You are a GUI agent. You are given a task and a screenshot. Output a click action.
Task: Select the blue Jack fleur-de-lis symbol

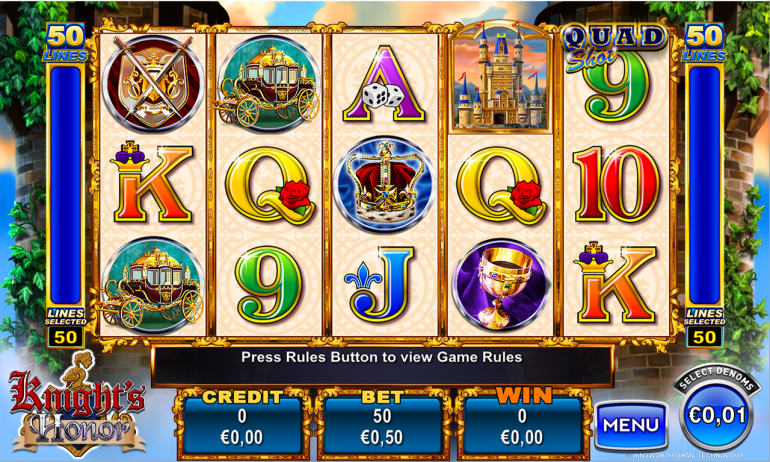click(x=380, y=286)
